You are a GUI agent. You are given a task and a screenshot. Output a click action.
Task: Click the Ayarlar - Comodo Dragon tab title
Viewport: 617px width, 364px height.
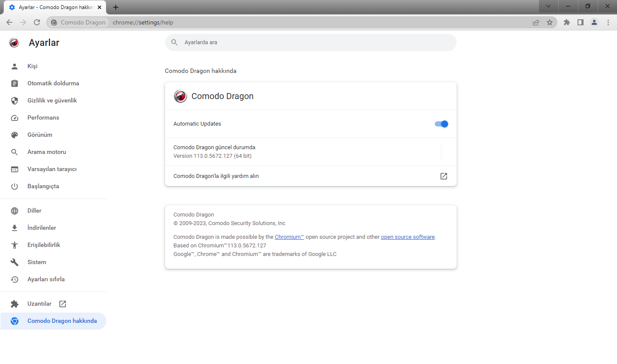(56, 7)
